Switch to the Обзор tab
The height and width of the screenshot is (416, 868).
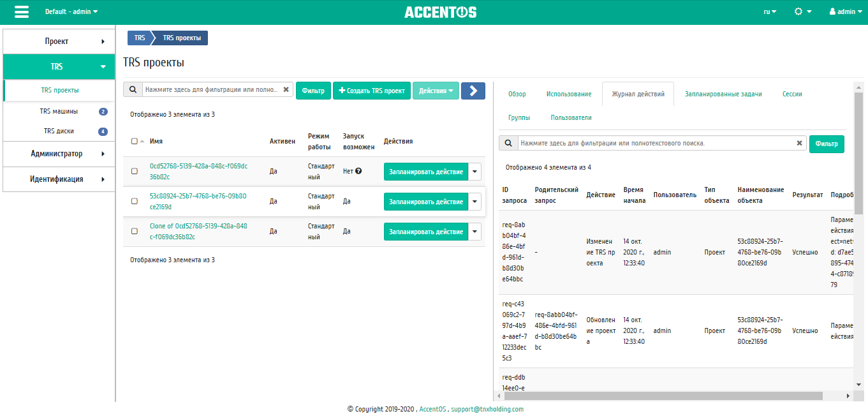tap(517, 94)
